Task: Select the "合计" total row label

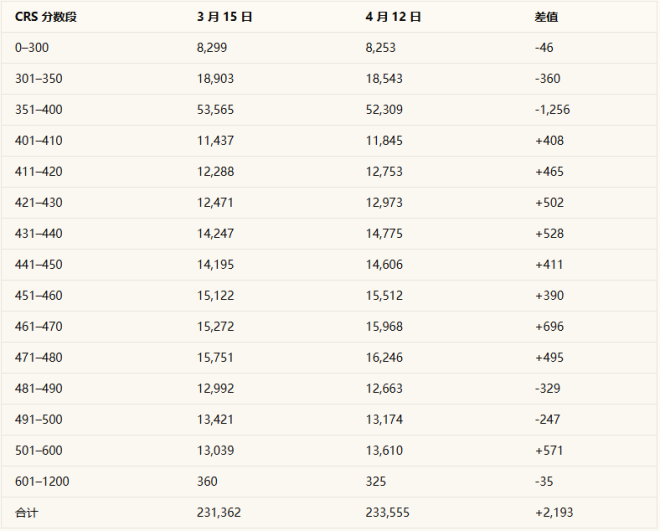Action: [25, 512]
